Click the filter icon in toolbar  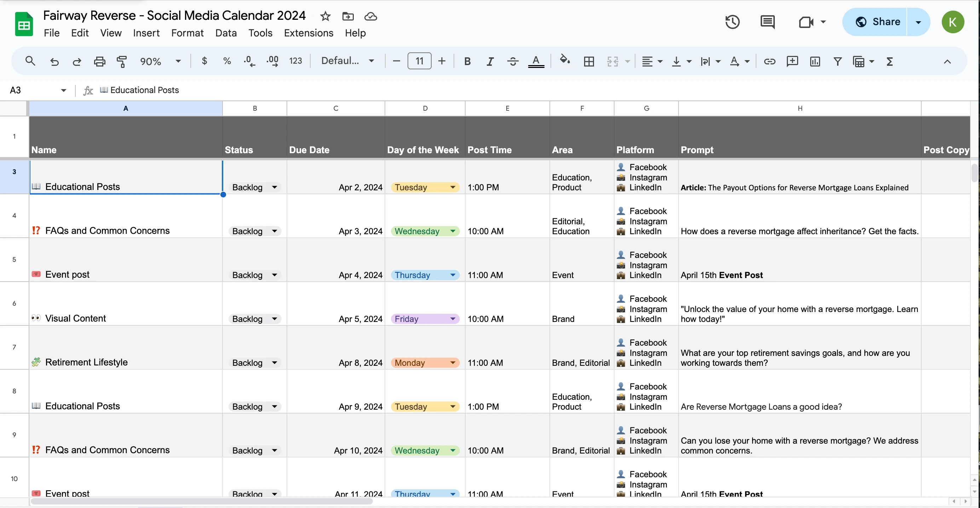pyautogui.click(x=838, y=61)
